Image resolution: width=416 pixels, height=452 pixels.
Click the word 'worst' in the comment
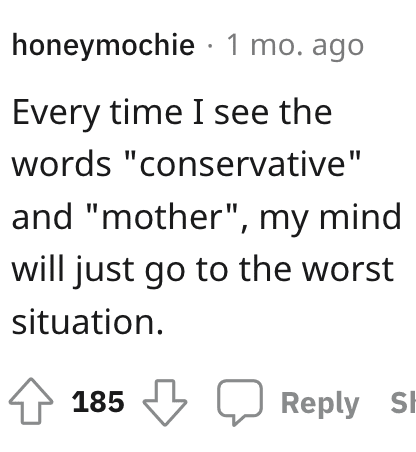pos(348,269)
